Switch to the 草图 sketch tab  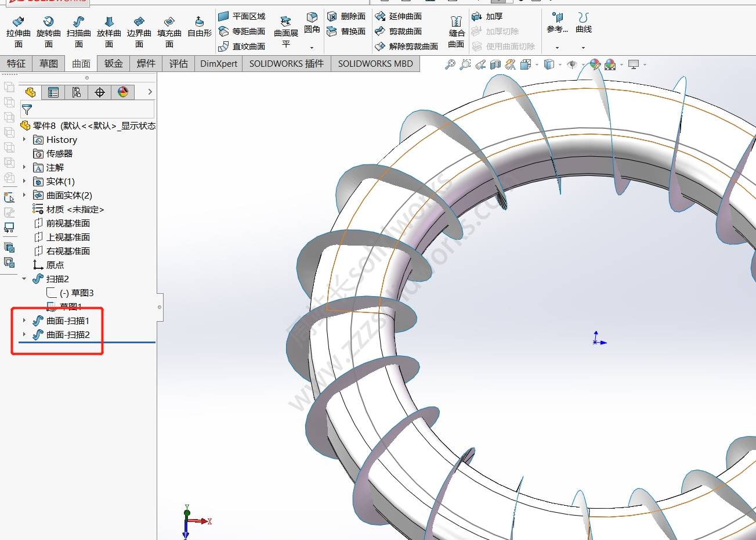point(49,63)
